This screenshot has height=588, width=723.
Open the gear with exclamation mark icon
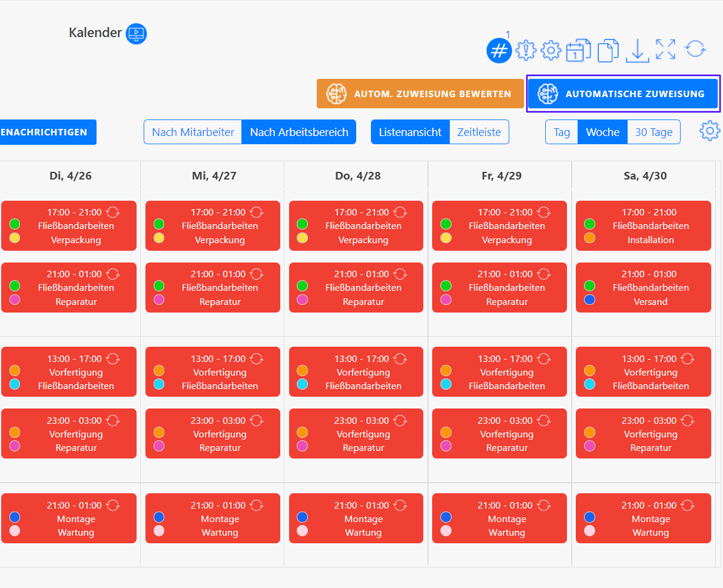(526, 51)
